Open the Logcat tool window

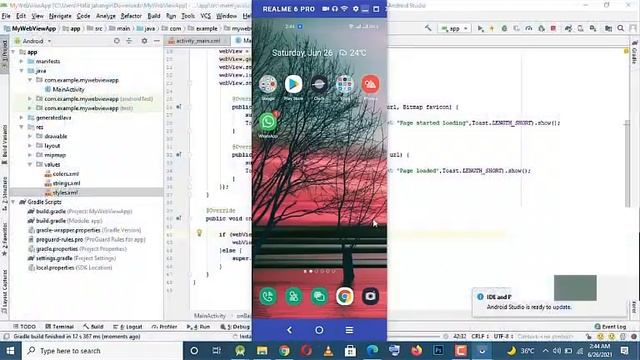click(x=127, y=327)
